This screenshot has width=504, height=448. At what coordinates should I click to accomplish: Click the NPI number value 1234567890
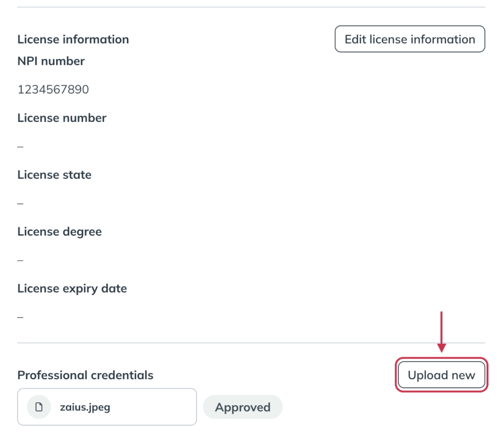pos(53,90)
